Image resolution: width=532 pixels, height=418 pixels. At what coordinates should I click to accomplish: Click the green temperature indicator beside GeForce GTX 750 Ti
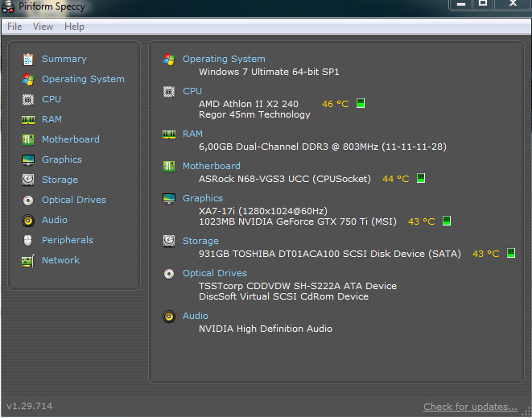coord(447,221)
